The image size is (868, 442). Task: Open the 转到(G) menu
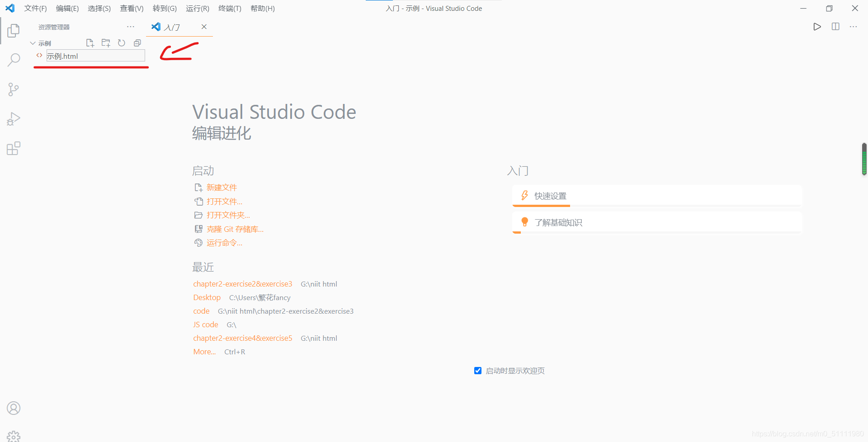165,8
